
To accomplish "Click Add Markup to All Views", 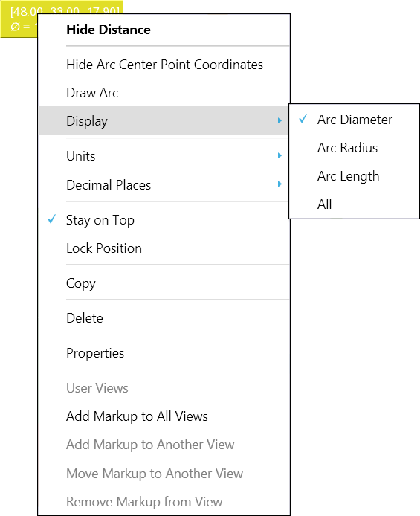I will pos(164,416).
